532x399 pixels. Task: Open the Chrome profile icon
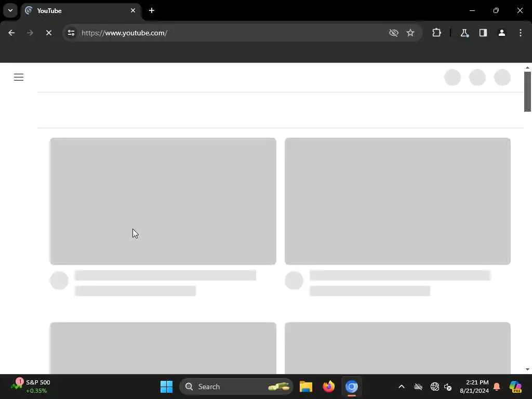tap(502, 33)
